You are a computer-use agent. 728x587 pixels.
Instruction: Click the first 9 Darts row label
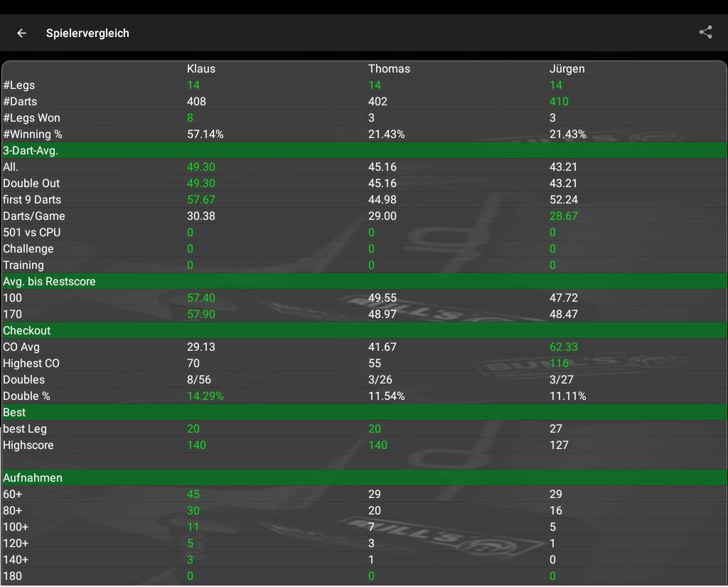[x=32, y=200]
